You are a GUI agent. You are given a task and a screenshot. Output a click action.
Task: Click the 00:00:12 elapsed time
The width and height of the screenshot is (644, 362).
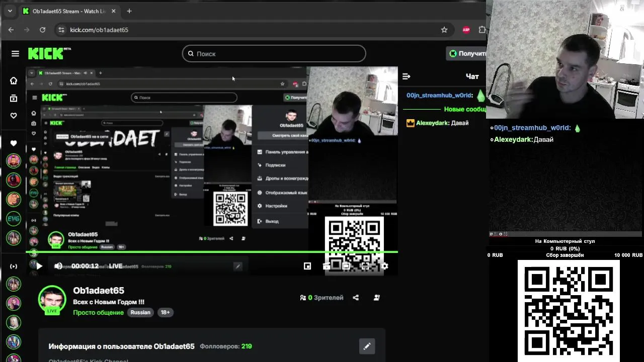(x=85, y=266)
